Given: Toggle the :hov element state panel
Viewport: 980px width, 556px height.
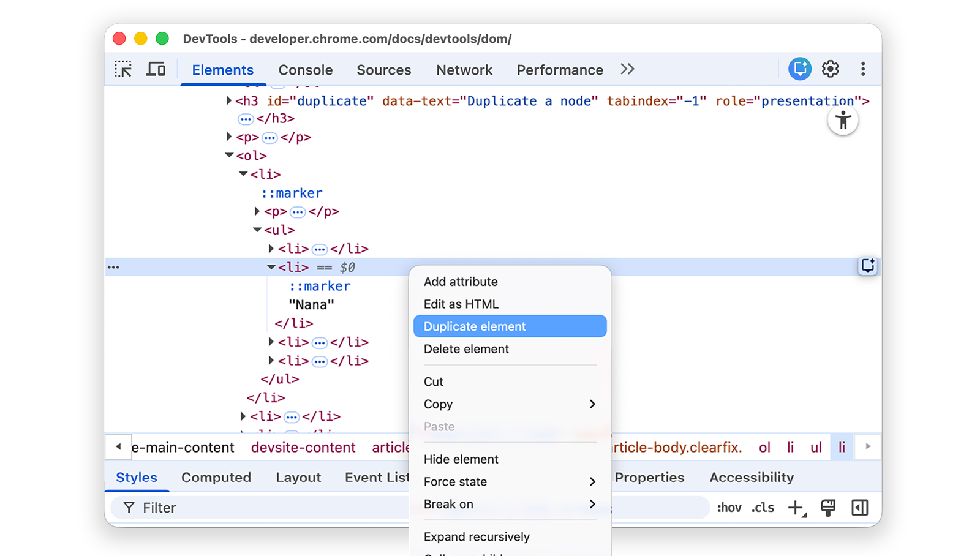Looking at the screenshot, I should pyautogui.click(x=729, y=508).
